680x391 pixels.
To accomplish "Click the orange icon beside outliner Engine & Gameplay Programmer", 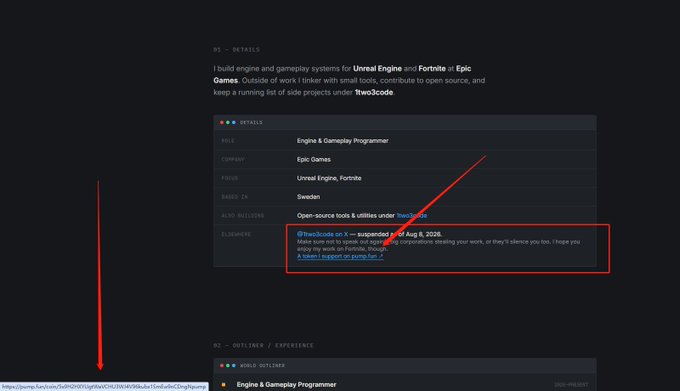I will pyautogui.click(x=223, y=384).
